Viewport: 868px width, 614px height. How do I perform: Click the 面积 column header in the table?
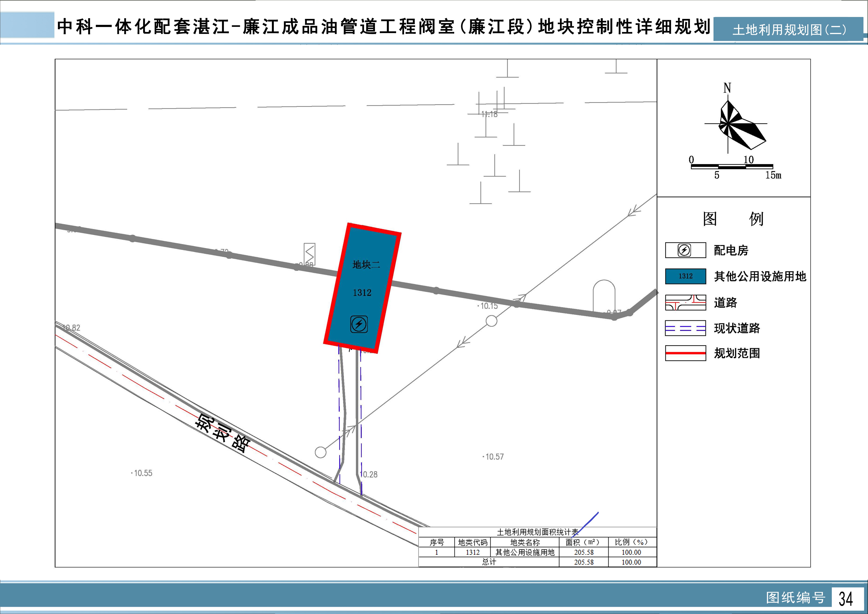(x=583, y=542)
